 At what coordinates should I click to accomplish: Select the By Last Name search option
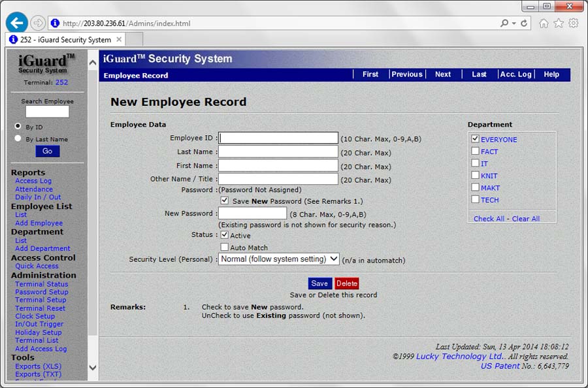click(18, 138)
